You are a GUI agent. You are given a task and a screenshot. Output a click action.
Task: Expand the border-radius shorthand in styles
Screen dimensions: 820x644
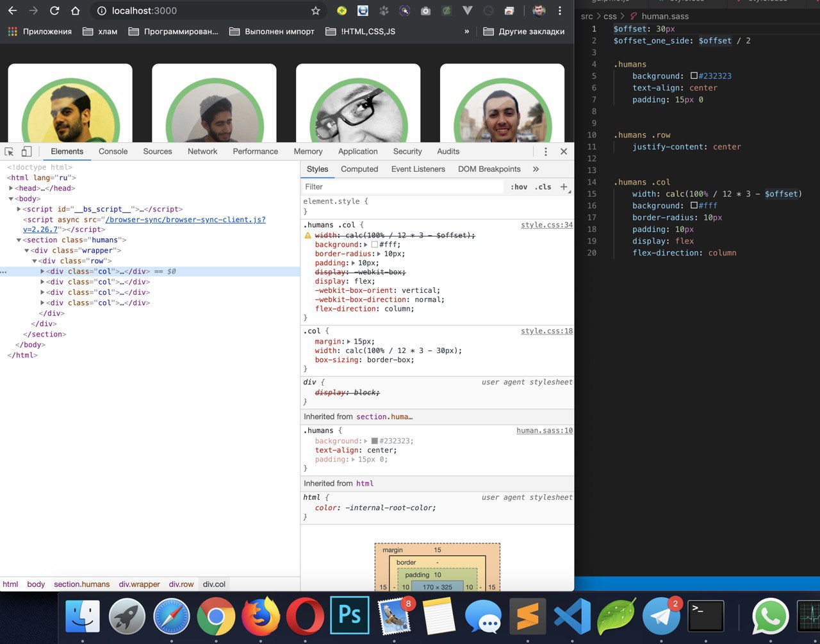pyautogui.click(x=379, y=254)
